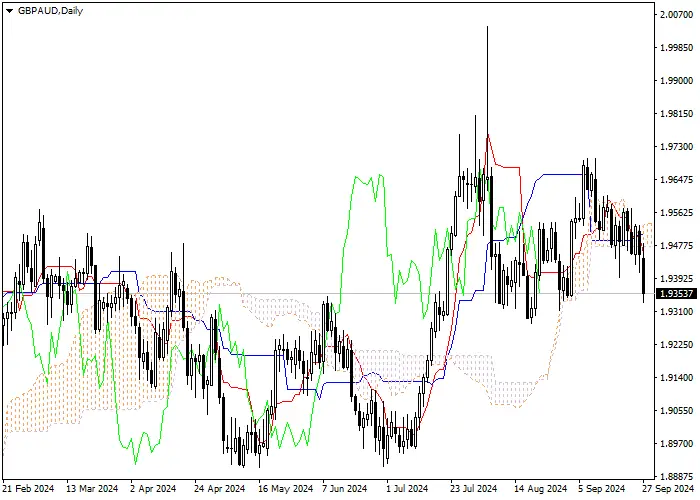Click the 2 Apr 2024 date label
This screenshot has height=500, width=700.
(153, 489)
